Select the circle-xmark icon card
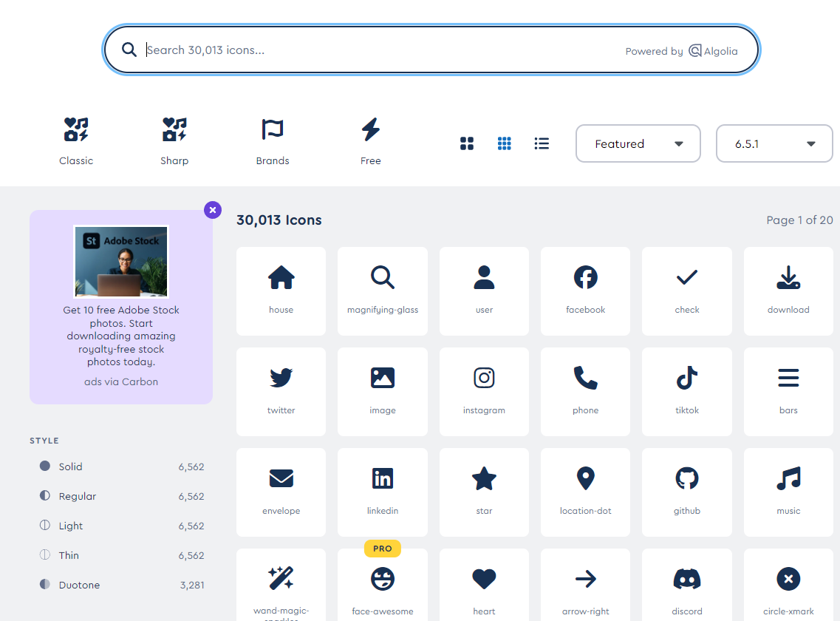Image resolution: width=840 pixels, height=621 pixels. (788, 585)
